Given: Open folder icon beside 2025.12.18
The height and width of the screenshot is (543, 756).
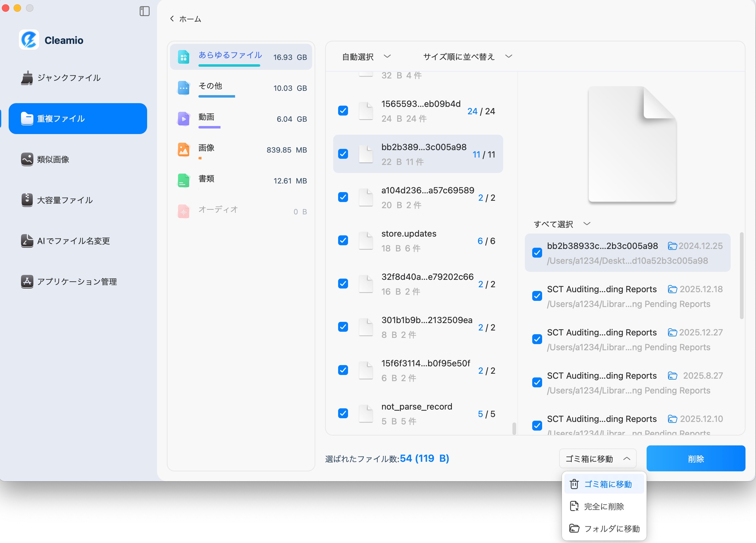Looking at the screenshot, I should (x=672, y=289).
